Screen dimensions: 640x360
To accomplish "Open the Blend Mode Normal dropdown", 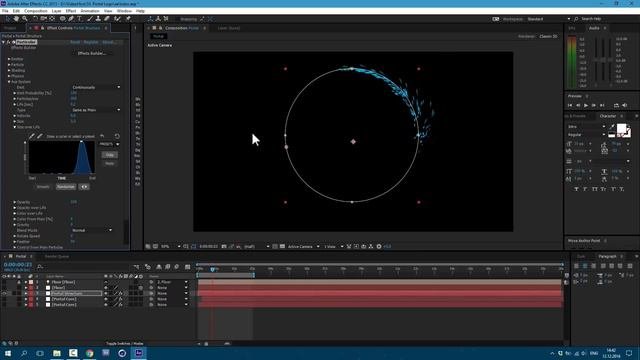I will click(92, 230).
